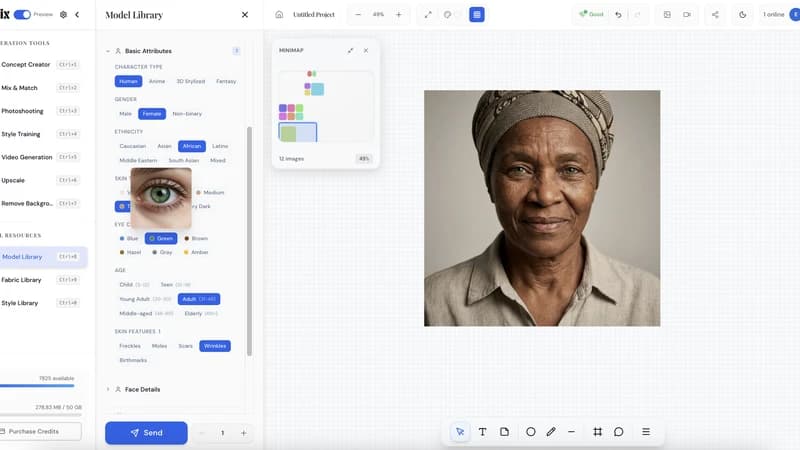Open Concept Creator tool

(40, 64)
